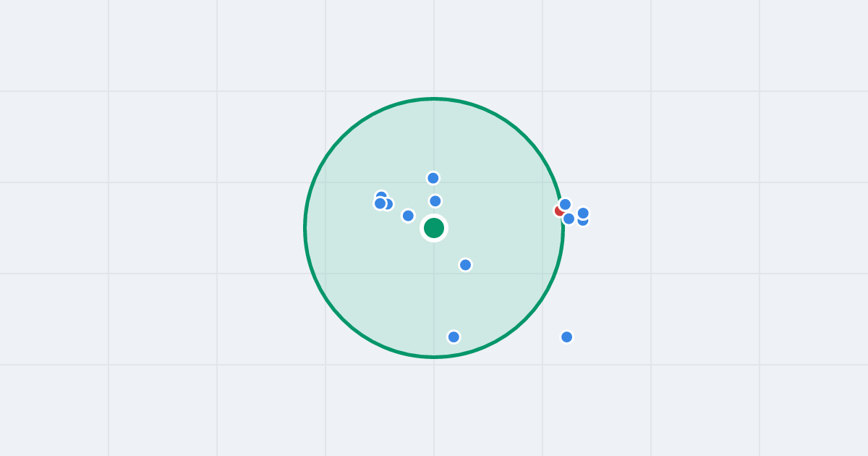Click the blue point near the circle's bottom edge
This screenshot has height=456, width=868.
tap(454, 337)
